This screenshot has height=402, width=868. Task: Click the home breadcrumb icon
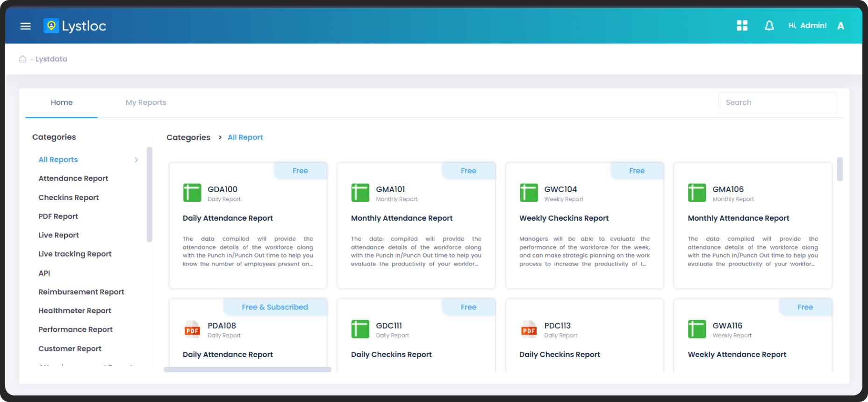(22, 59)
